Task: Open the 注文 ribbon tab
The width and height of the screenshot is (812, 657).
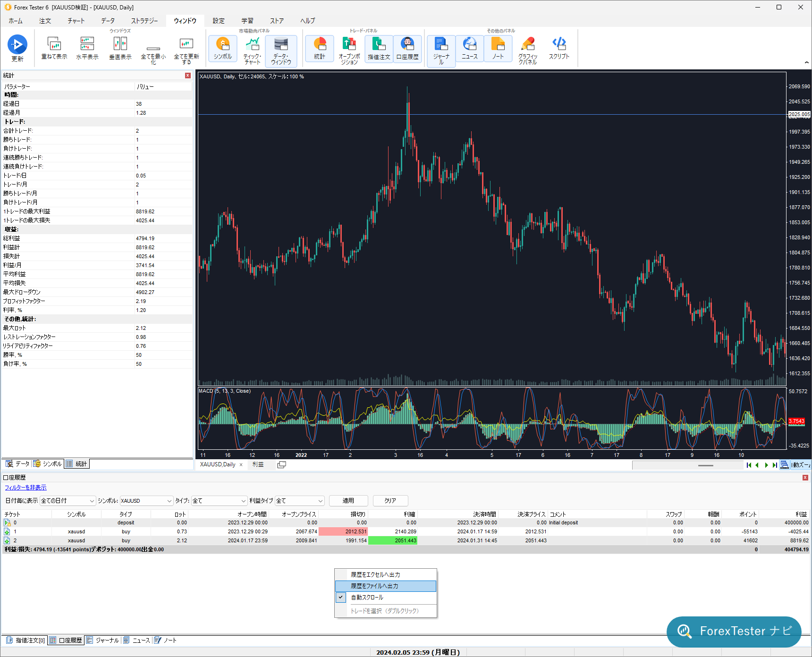Action: (x=45, y=21)
